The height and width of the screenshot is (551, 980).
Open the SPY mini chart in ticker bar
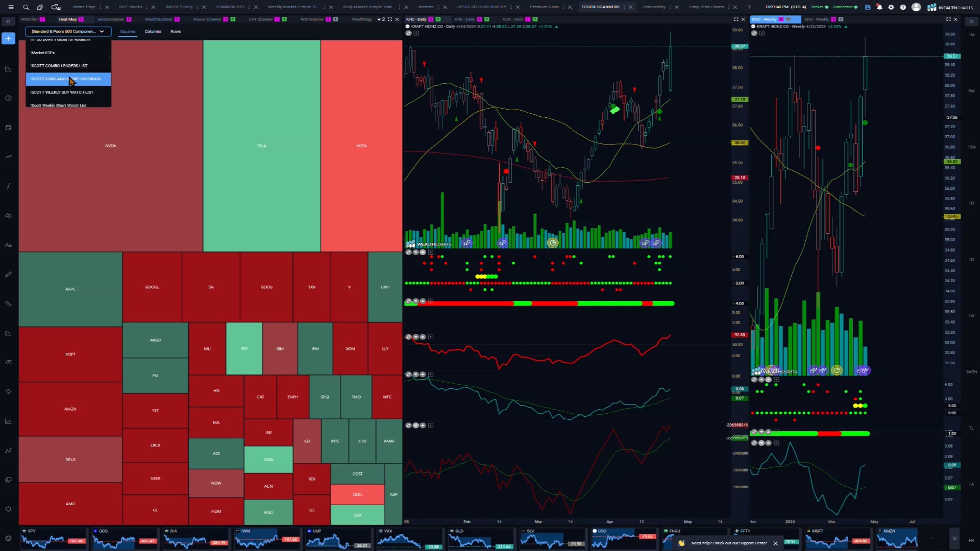coord(54,539)
